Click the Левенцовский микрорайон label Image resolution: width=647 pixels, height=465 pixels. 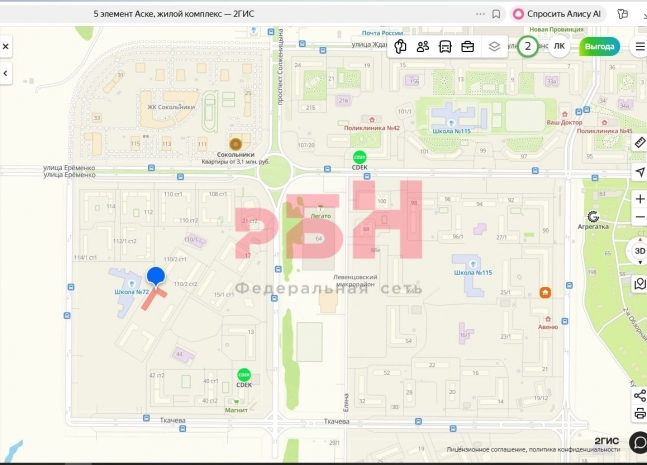(355, 281)
